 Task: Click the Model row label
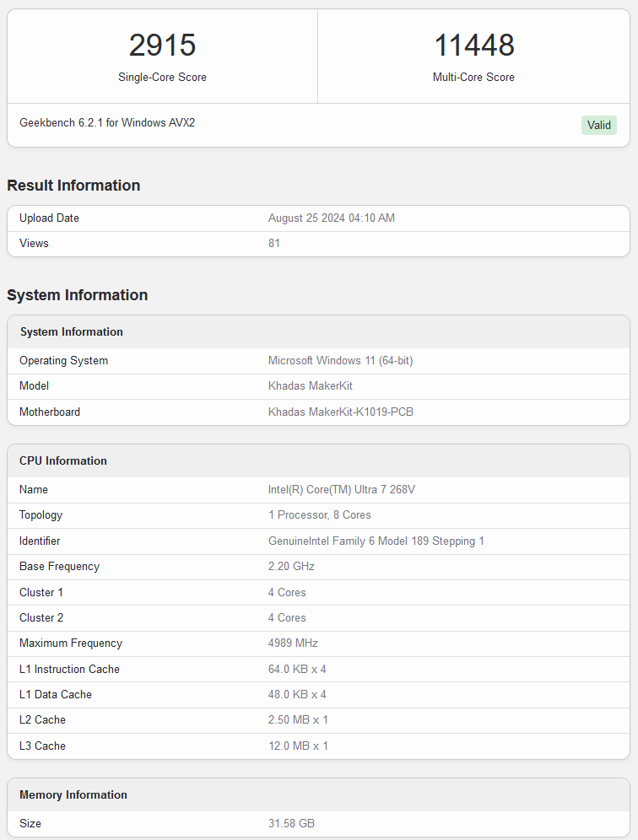[x=35, y=386]
